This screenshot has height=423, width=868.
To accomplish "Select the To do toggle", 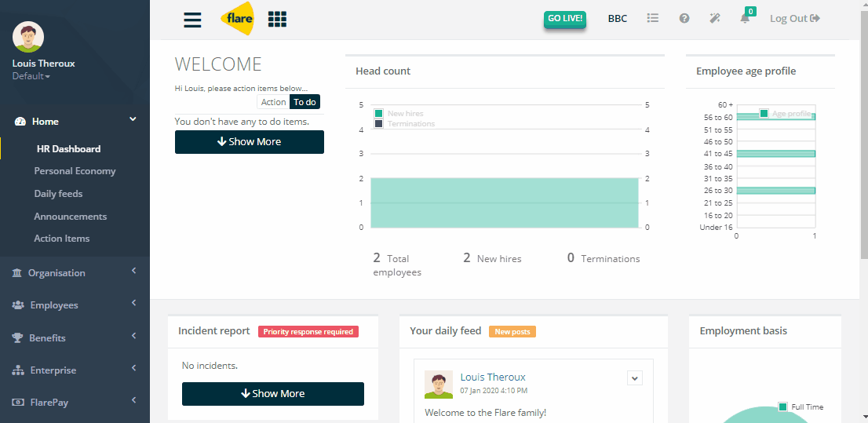I will (x=305, y=102).
